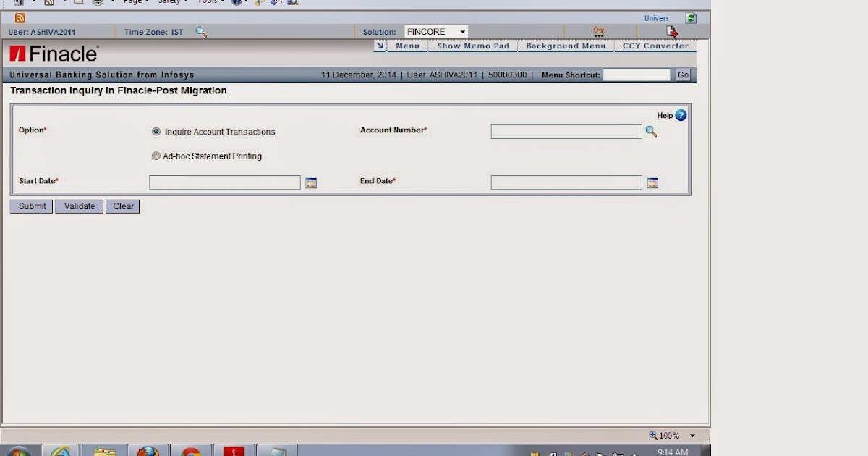
Task: Click the Clear button
Action: point(123,206)
